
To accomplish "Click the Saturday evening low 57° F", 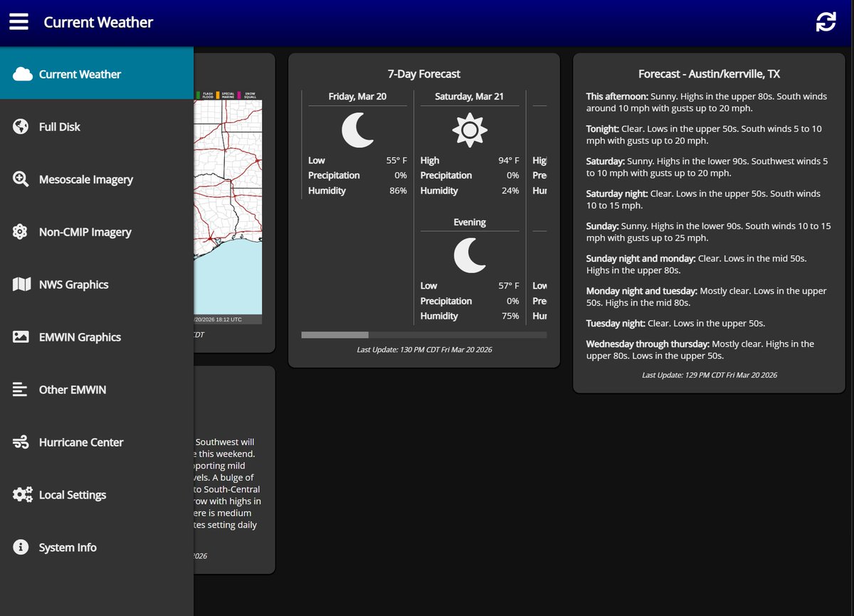I will click(509, 285).
